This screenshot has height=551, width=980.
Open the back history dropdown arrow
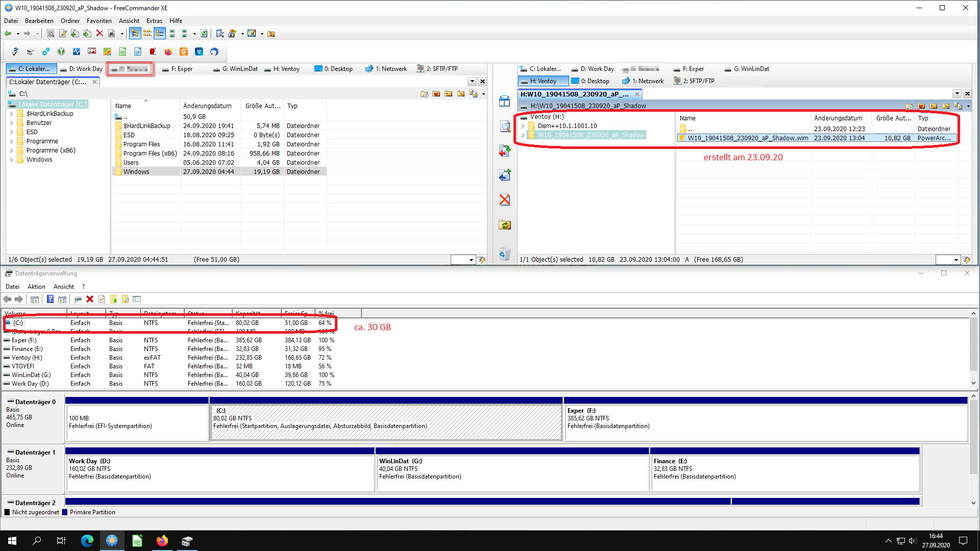18,34
